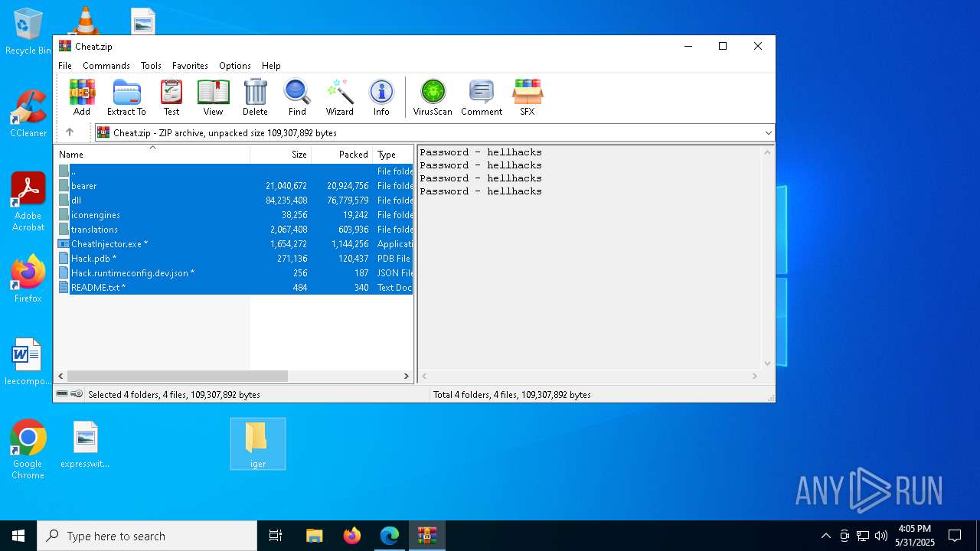Click the View toolbar icon
Image resolution: width=980 pixels, height=551 pixels.
[x=213, y=97]
